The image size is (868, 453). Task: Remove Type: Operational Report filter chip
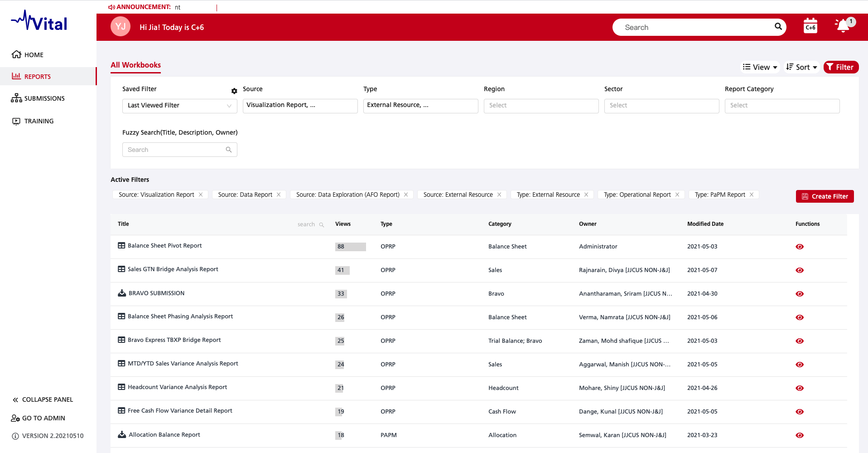coord(677,195)
